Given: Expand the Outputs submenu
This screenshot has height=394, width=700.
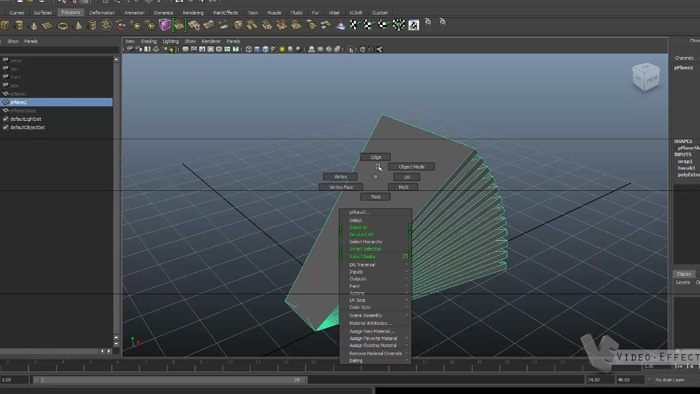Looking at the screenshot, I should pos(375,279).
